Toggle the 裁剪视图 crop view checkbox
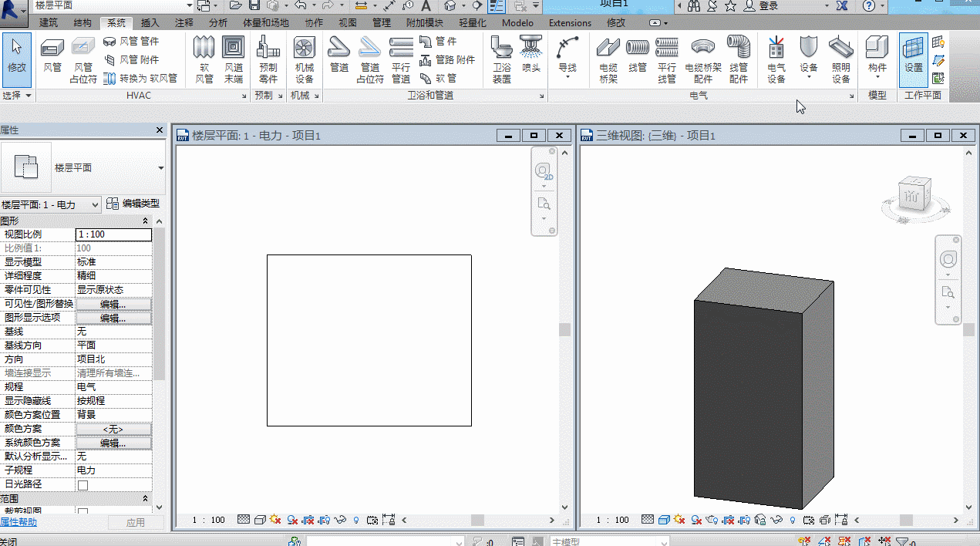980x546 pixels. tap(83, 512)
